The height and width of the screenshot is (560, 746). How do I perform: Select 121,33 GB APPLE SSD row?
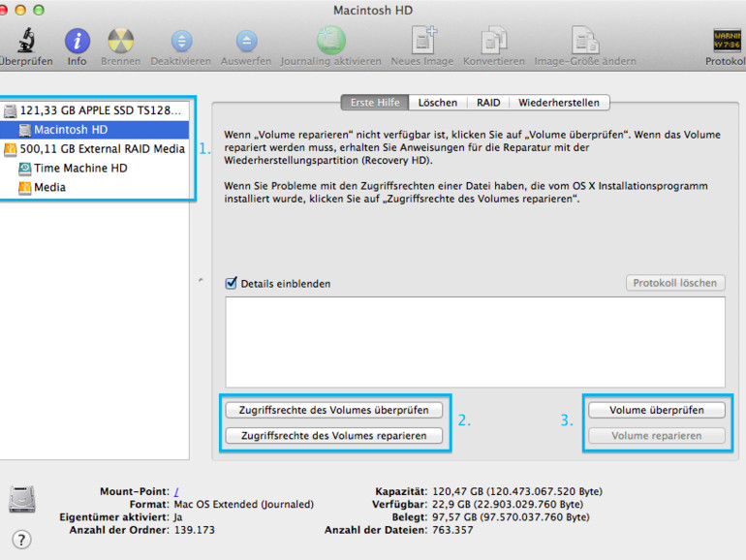[94, 110]
